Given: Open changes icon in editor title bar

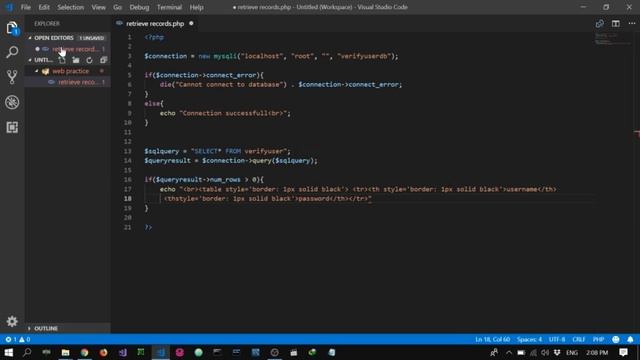Looking at the screenshot, I should 599,24.
